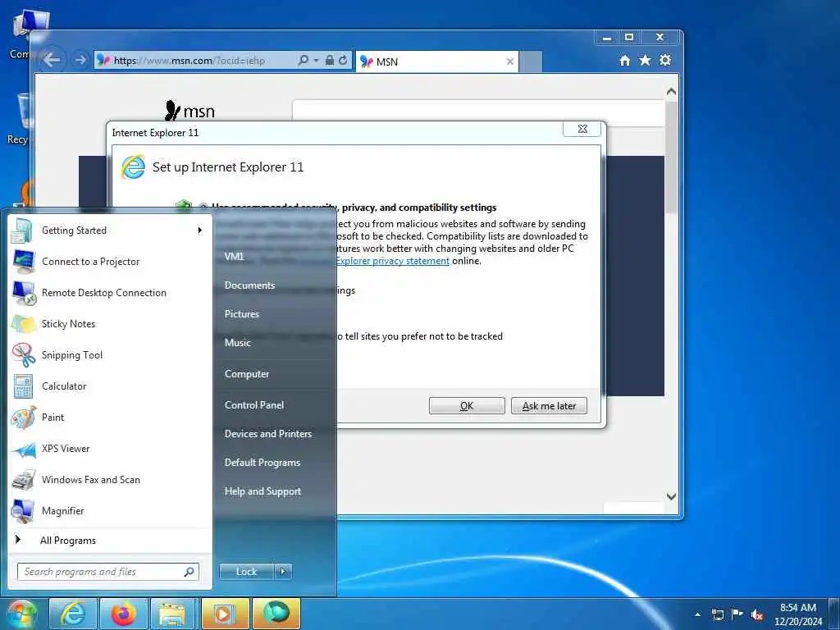Viewport: 840px width, 630px height.
Task: Open Internet Explorer from the taskbar
Action: pos(73,614)
